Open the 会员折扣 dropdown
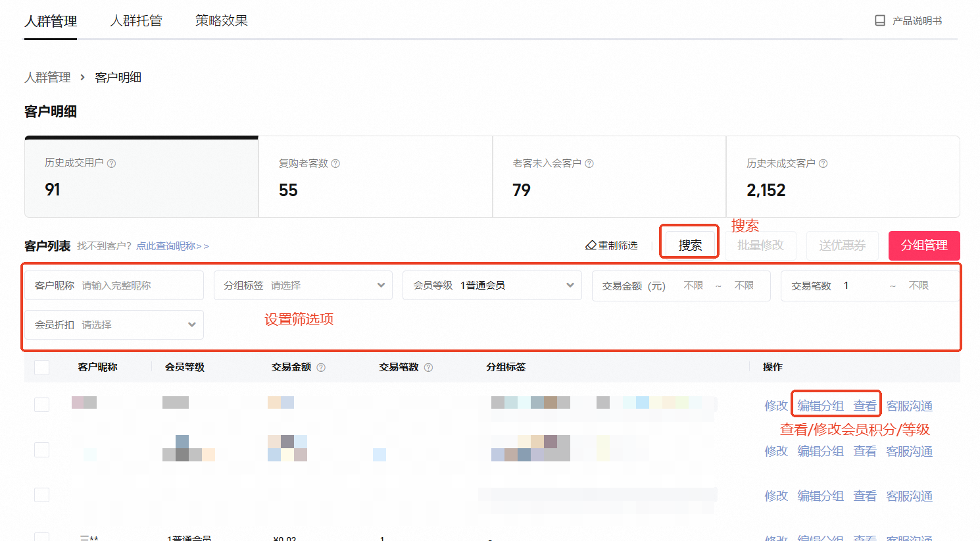The width and height of the screenshot is (980, 541). [x=114, y=325]
